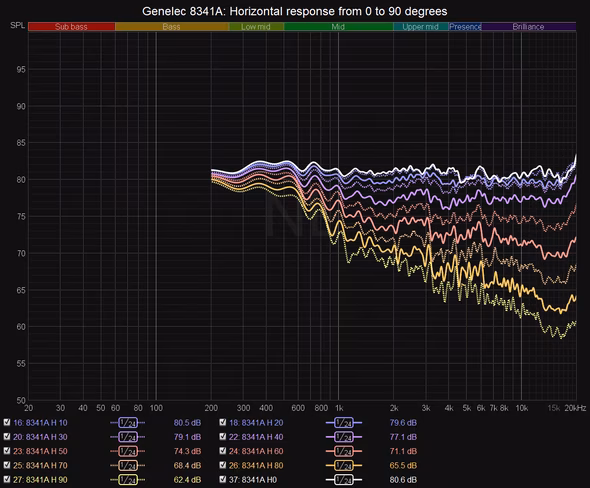Click the 1/24 smoothing icon for H 90
Viewport: 590px width, 488px height.
[128, 480]
